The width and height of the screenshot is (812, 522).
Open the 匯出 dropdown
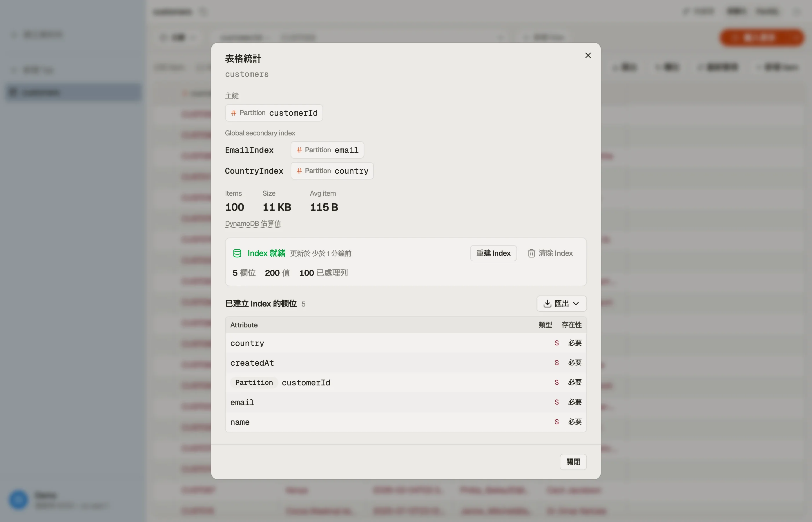[x=561, y=303]
